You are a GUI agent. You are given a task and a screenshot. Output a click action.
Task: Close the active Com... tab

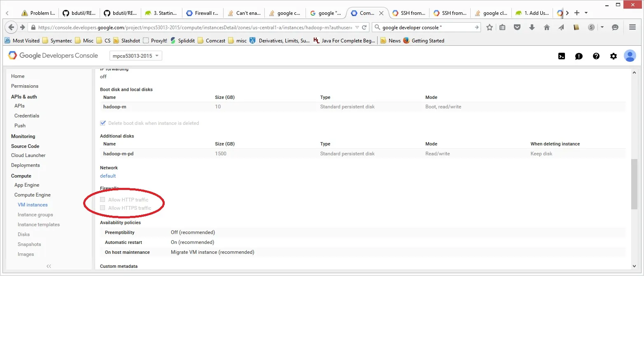click(381, 13)
